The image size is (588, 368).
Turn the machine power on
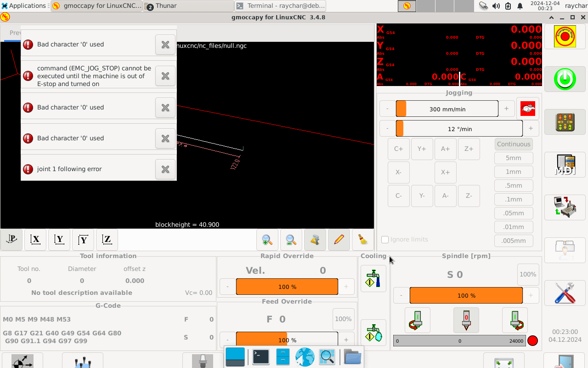(565, 79)
